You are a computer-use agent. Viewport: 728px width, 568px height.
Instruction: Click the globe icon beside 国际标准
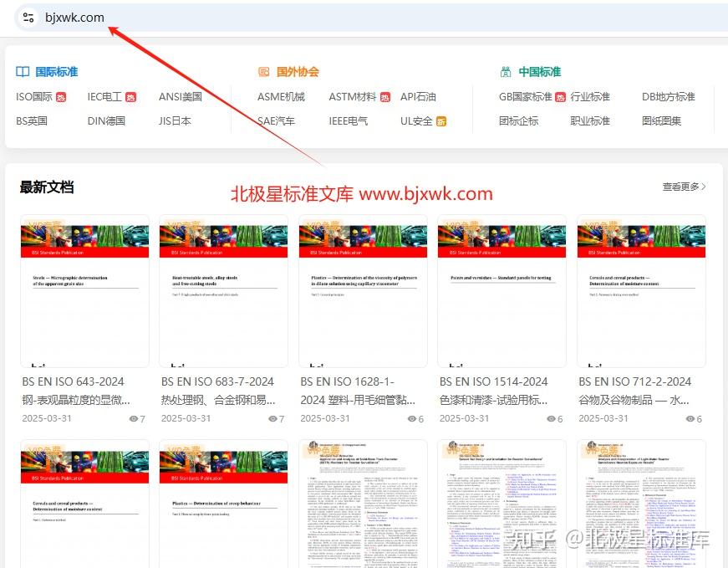click(23, 71)
